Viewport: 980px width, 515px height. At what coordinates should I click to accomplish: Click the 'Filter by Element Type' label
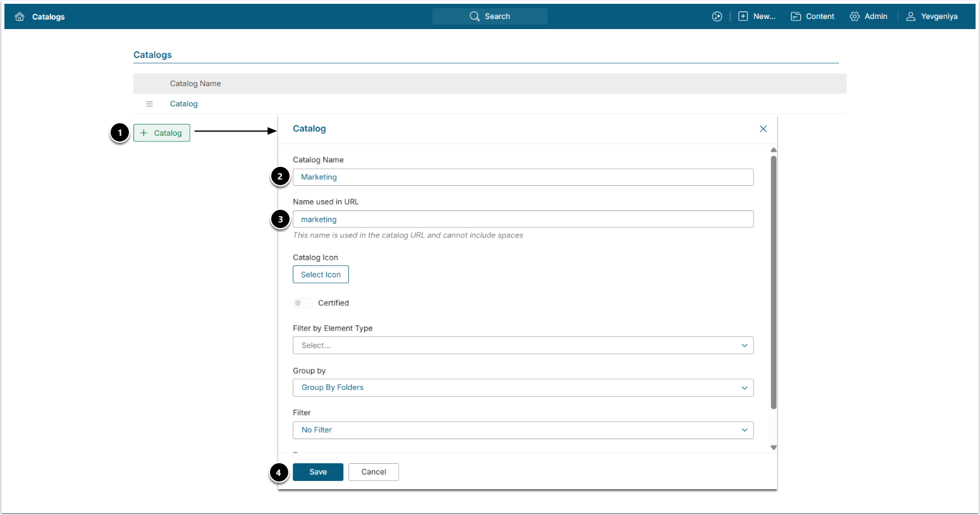pos(333,329)
